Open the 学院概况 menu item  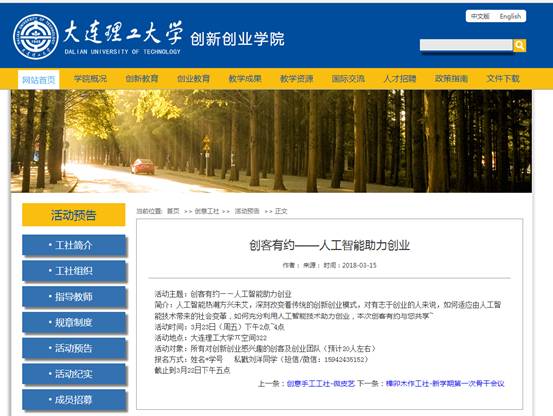(x=90, y=79)
